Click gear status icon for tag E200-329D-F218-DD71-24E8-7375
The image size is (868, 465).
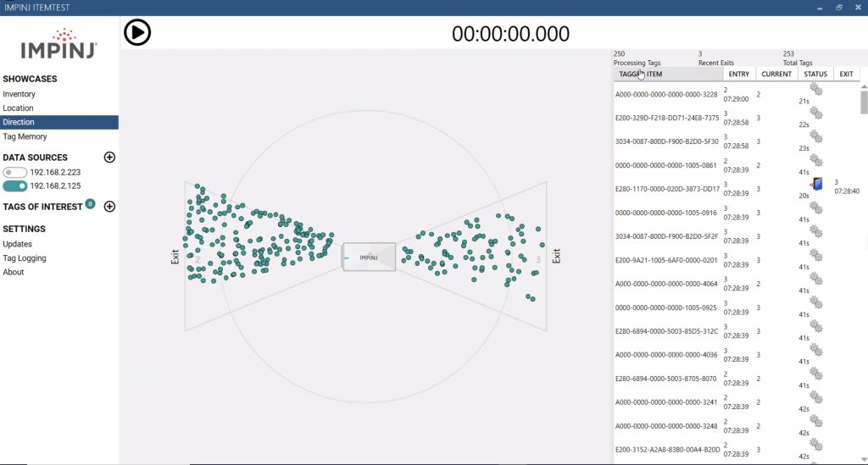click(x=816, y=113)
